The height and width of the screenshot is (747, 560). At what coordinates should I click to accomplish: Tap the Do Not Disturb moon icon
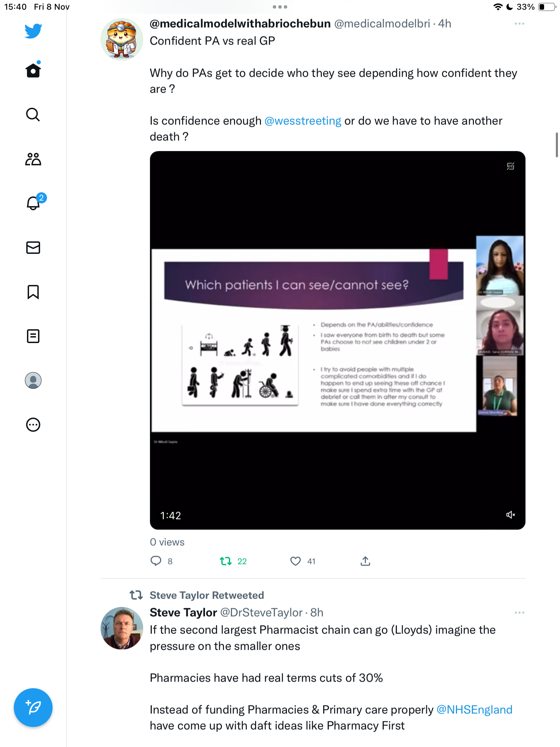510,7
